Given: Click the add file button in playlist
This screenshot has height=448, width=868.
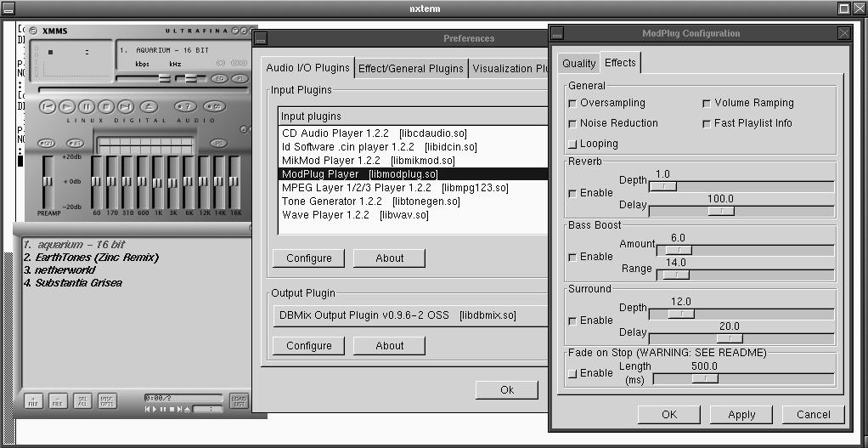Looking at the screenshot, I should coord(33,400).
